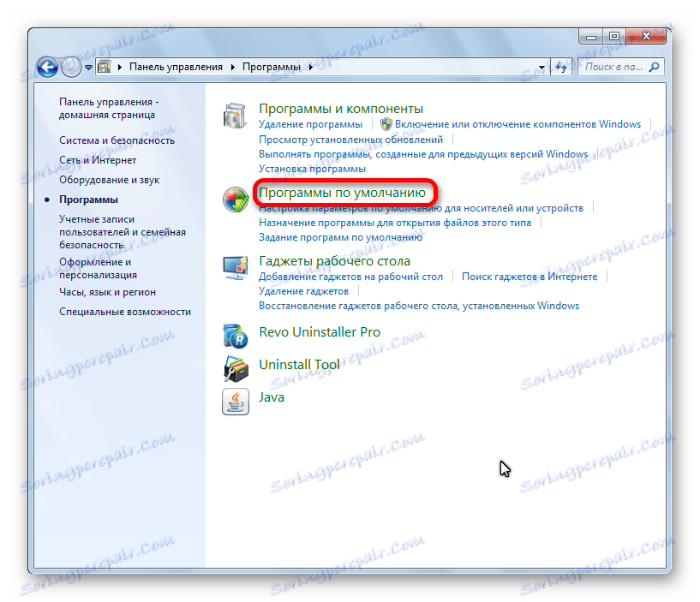This screenshot has width=700, height=602.
Task: Open the recent pages dropdown arrow
Action: pos(88,68)
